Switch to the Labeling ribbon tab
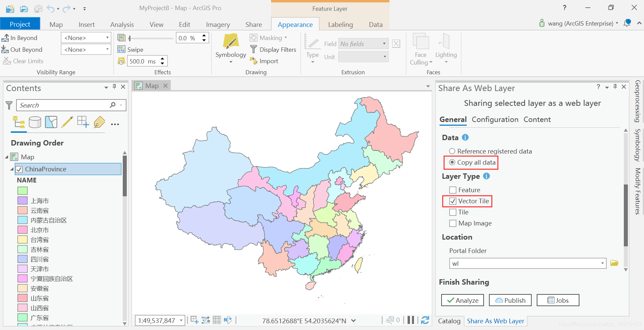Image resolution: width=644 pixels, height=330 pixels. coord(340,24)
